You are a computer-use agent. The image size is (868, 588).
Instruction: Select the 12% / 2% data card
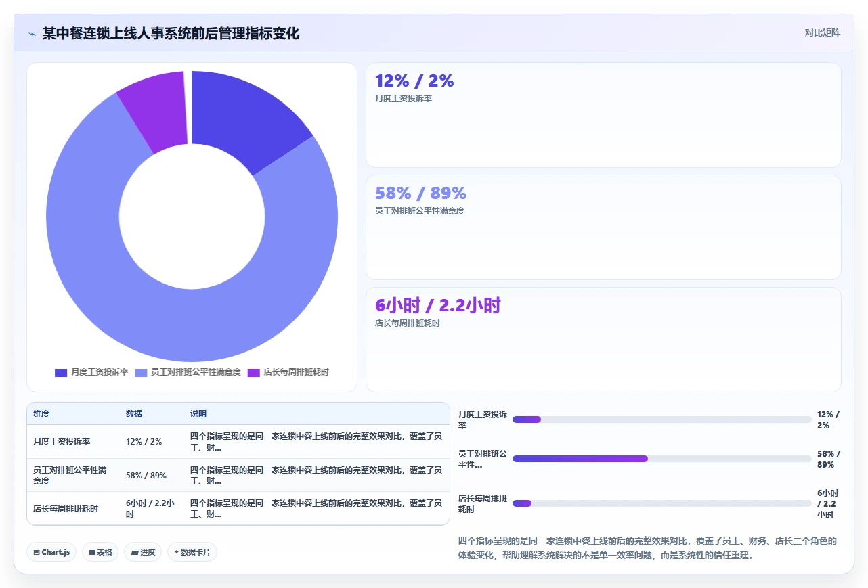coord(603,115)
